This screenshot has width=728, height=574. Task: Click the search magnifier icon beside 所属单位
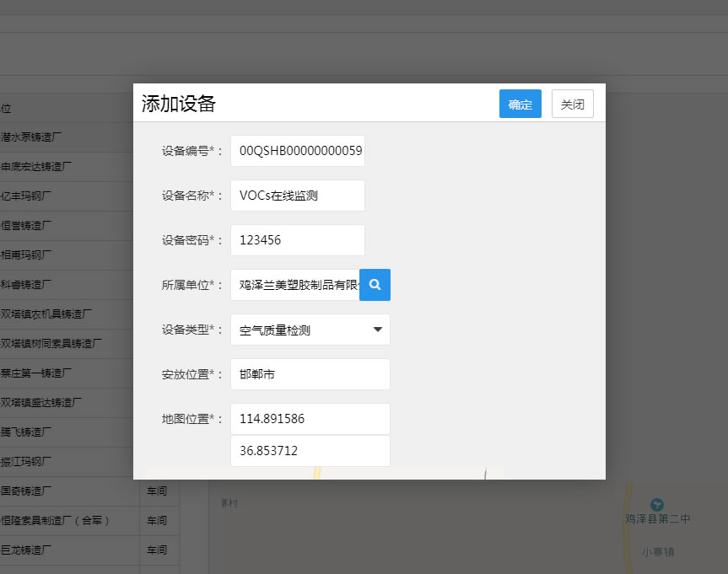[x=375, y=285]
